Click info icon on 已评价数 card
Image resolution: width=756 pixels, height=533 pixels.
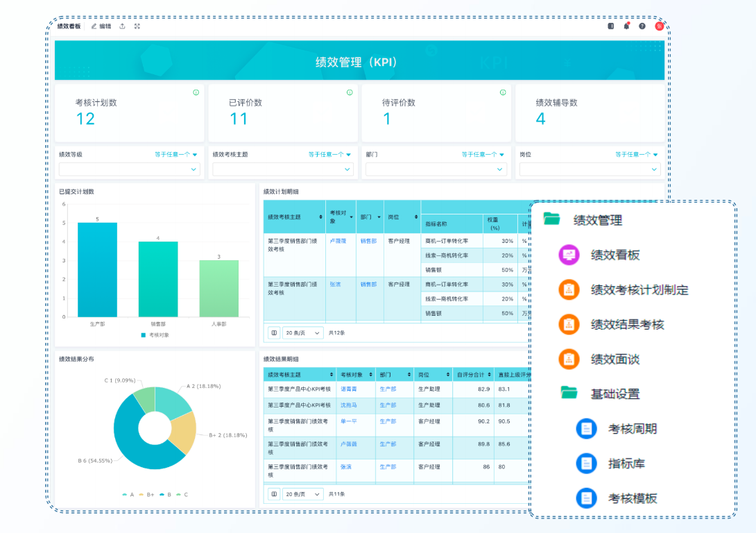click(350, 92)
